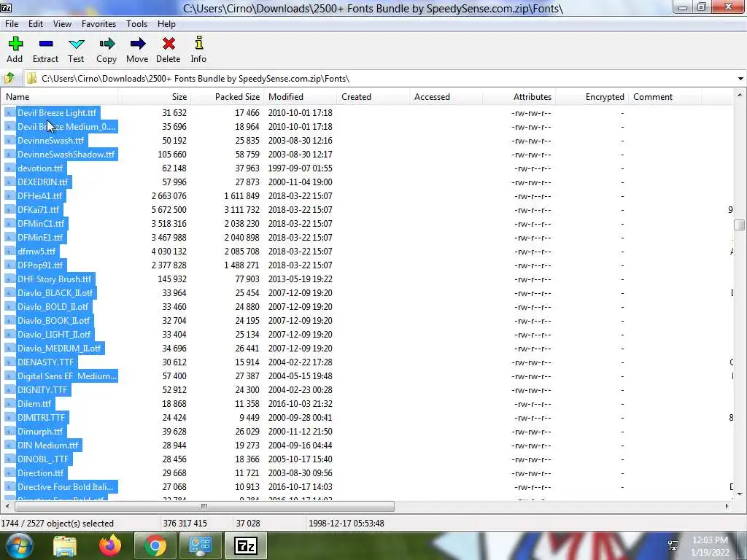Sort by the Comment column header
The width and height of the screenshot is (747, 560).
click(665, 97)
